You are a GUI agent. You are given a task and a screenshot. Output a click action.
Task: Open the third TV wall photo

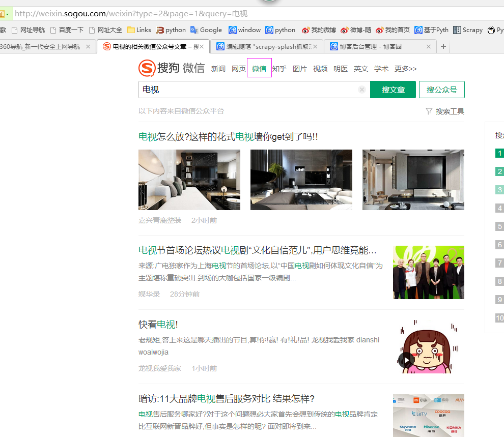pyautogui.click(x=413, y=180)
